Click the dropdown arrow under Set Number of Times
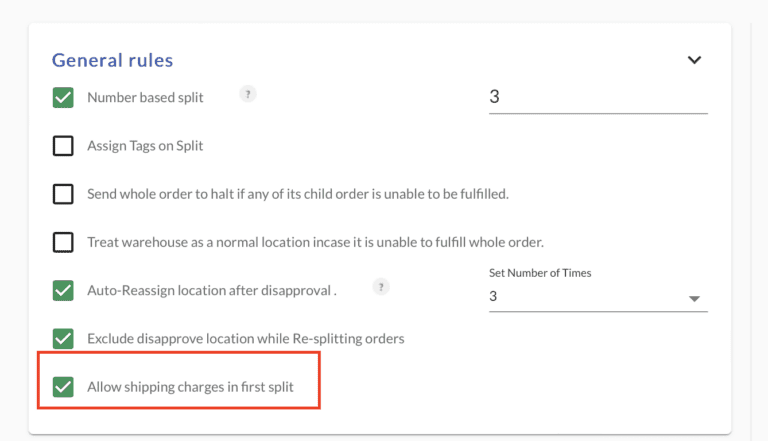Screen dimensions: 768x441 point(694,298)
